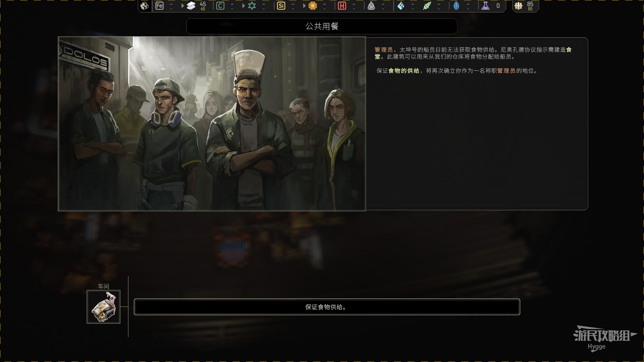Expand the arrow before the microchip icon
The width and height of the screenshot is (644, 362).
pyautogui.click(x=304, y=6)
